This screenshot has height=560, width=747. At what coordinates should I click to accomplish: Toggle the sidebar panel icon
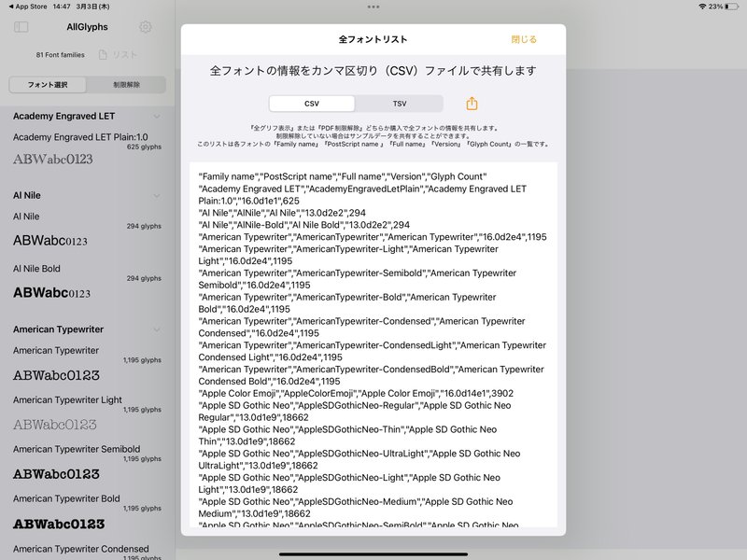[x=21, y=27]
